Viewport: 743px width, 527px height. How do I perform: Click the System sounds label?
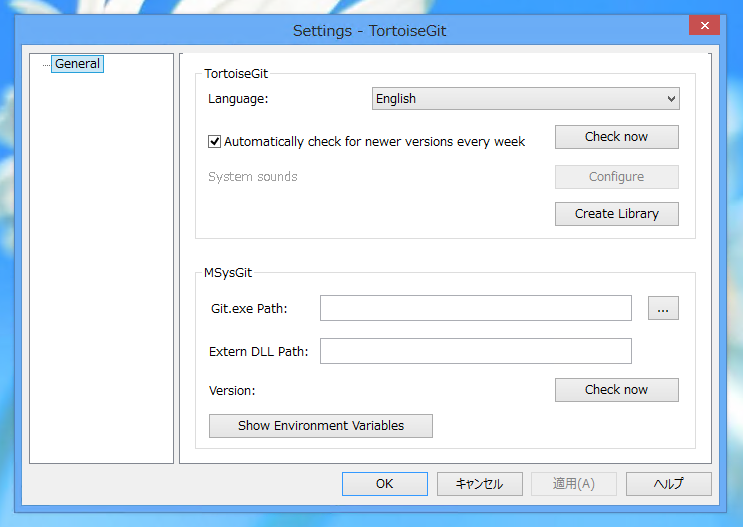pyautogui.click(x=253, y=177)
